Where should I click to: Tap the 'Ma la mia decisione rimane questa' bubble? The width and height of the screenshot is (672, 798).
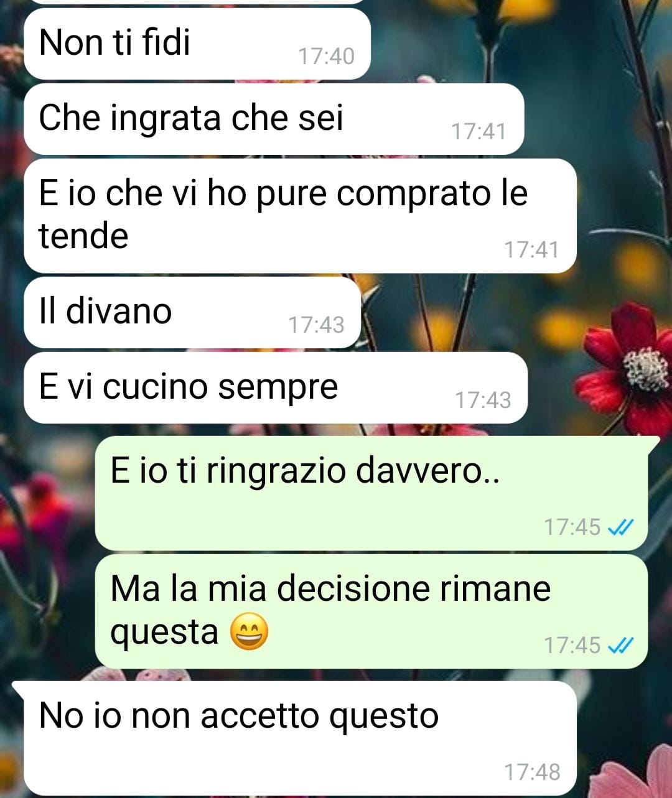tap(371, 611)
